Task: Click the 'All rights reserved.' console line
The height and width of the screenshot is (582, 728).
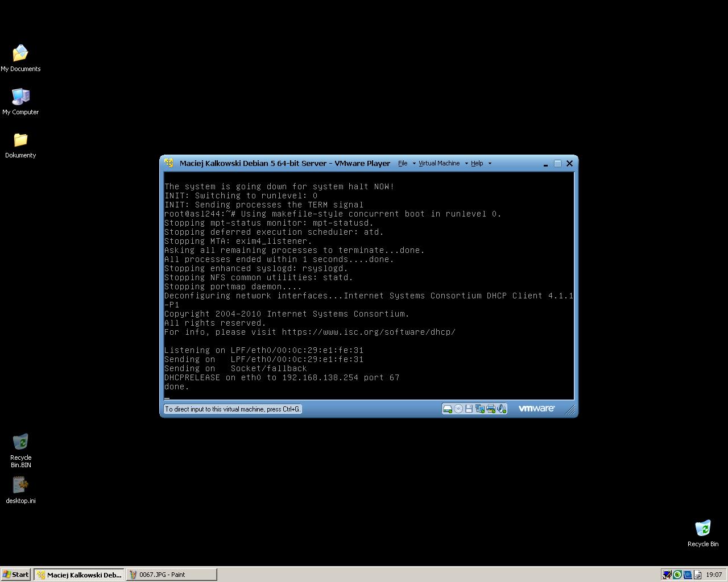Action: 215,323
